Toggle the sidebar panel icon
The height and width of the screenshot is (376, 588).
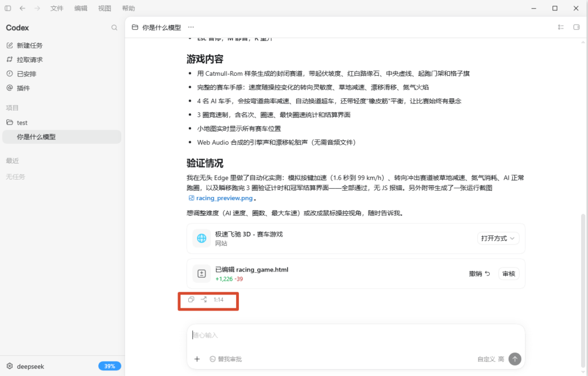8,8
